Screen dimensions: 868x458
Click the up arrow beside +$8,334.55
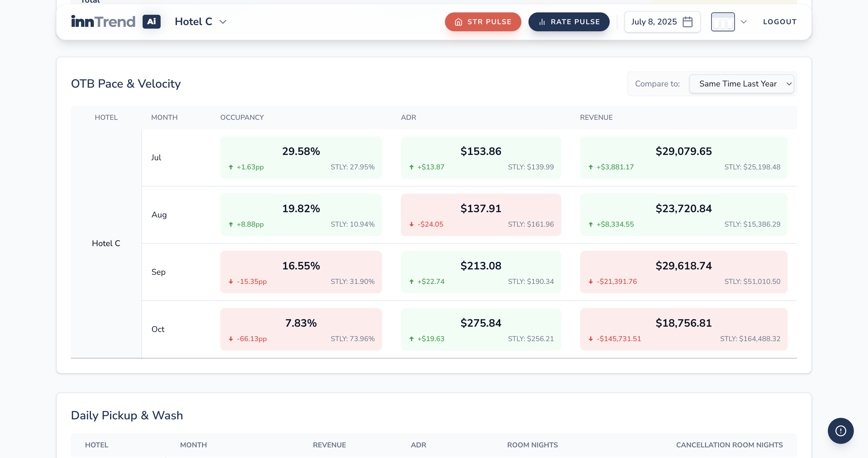(x=591, y=224)
